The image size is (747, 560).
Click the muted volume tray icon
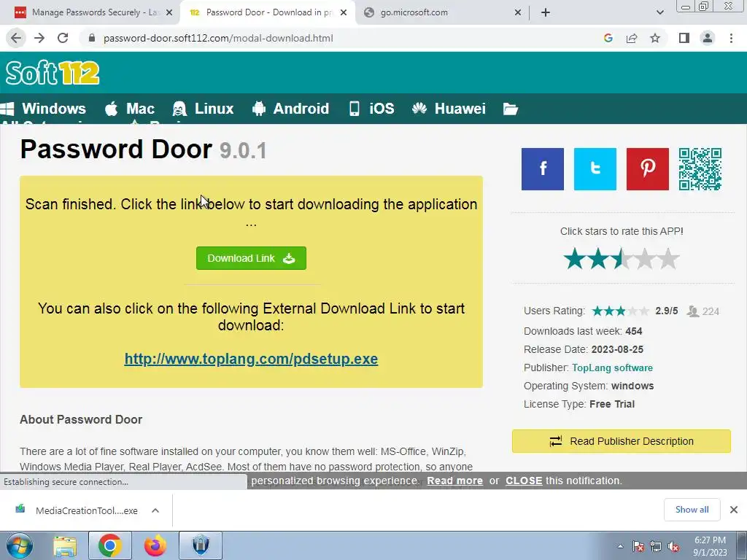(x=673, y=546)
